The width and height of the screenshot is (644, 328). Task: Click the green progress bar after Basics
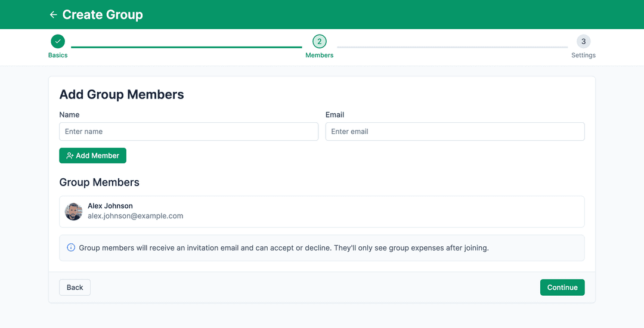point(186,47)
